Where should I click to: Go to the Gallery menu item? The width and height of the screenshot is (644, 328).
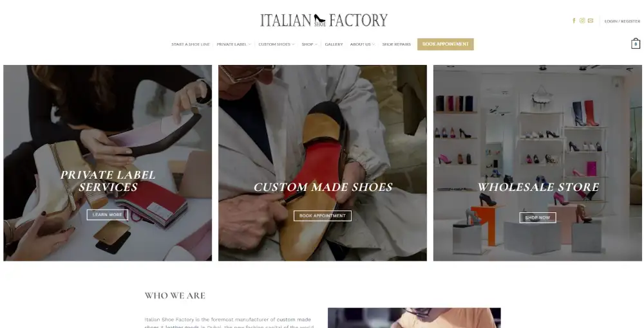pyautogui.click(x=334, y=44)
